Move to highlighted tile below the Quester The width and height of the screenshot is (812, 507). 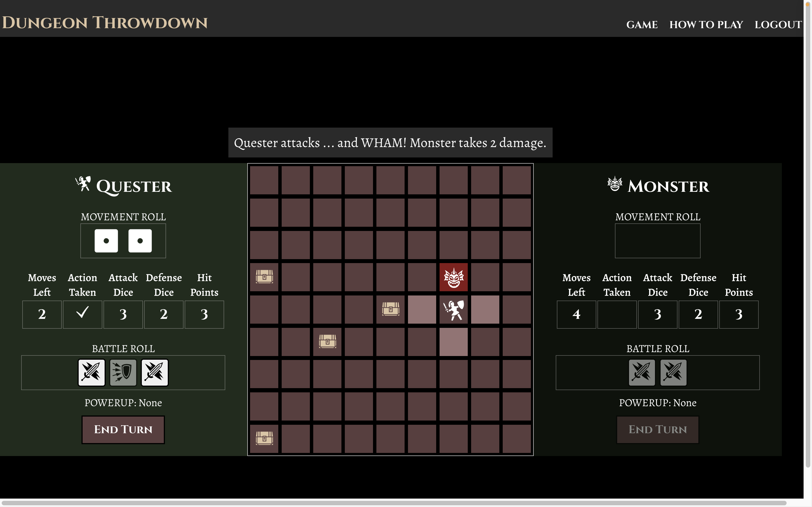tap(453, 342)
